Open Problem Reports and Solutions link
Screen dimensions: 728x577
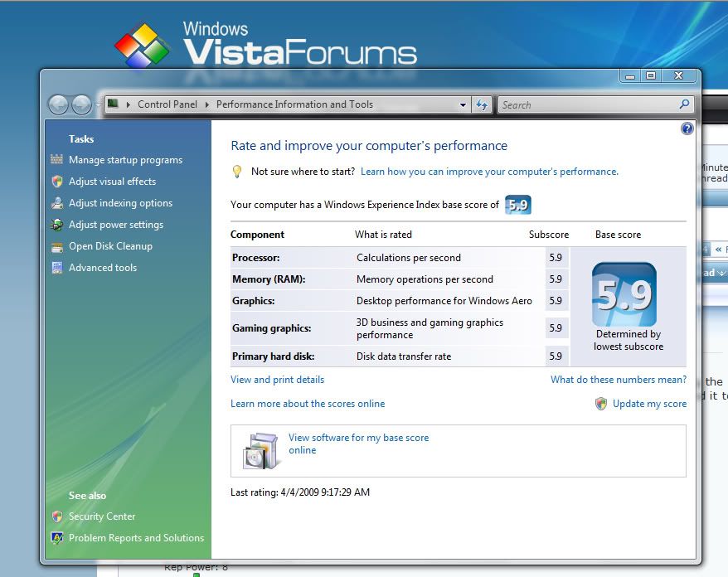[136, 537]
